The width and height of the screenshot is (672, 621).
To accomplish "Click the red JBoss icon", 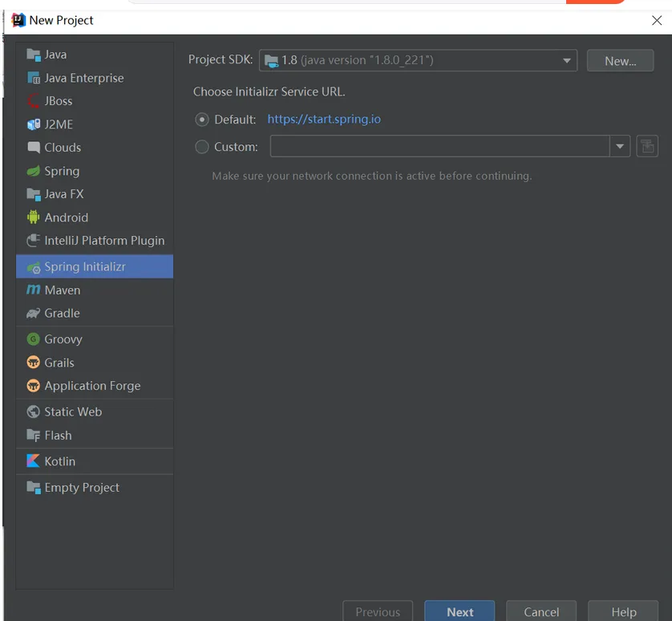I will 34,101.
